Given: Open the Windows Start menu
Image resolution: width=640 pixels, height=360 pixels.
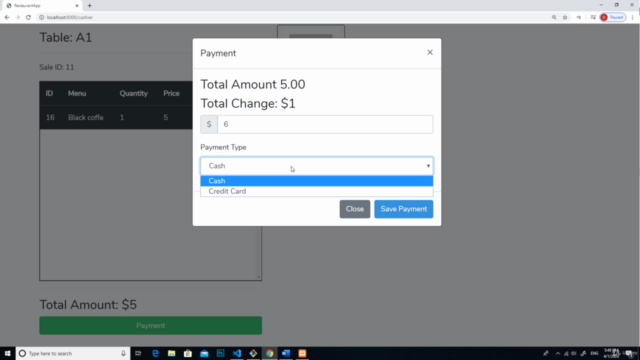Looking at the screenshot, I should click(7, 353).
